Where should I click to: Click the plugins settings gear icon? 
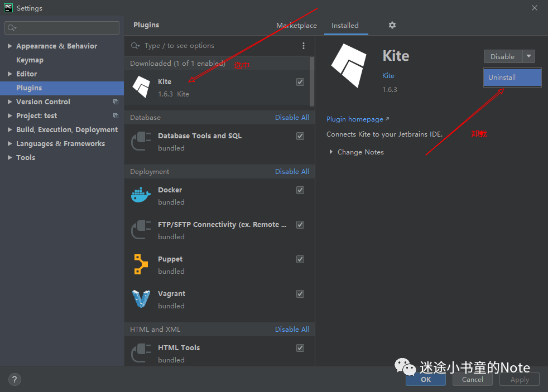click(392, 25)
